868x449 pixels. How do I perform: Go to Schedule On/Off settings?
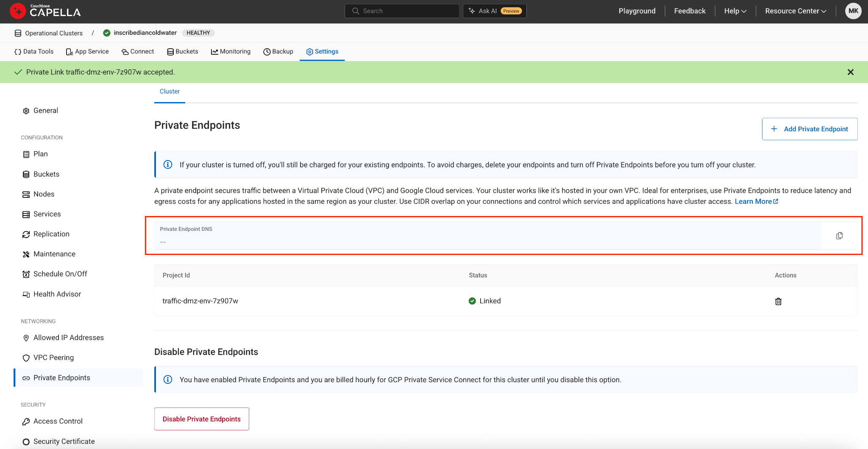[60, 274]
